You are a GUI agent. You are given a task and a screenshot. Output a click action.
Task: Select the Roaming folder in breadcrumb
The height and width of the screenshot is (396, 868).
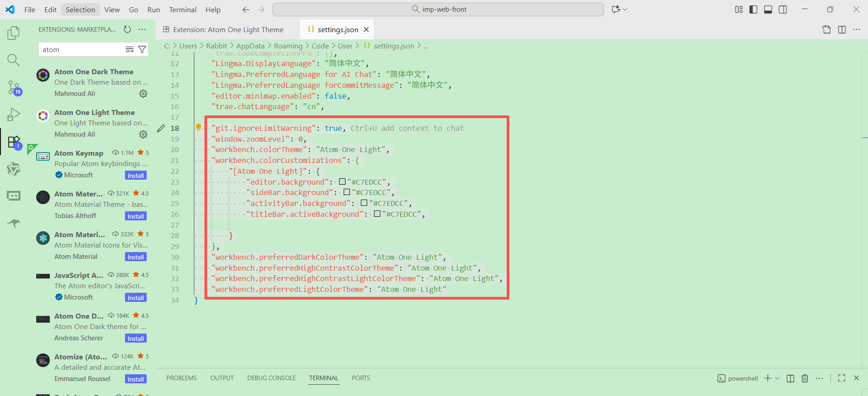coord(288,46)
